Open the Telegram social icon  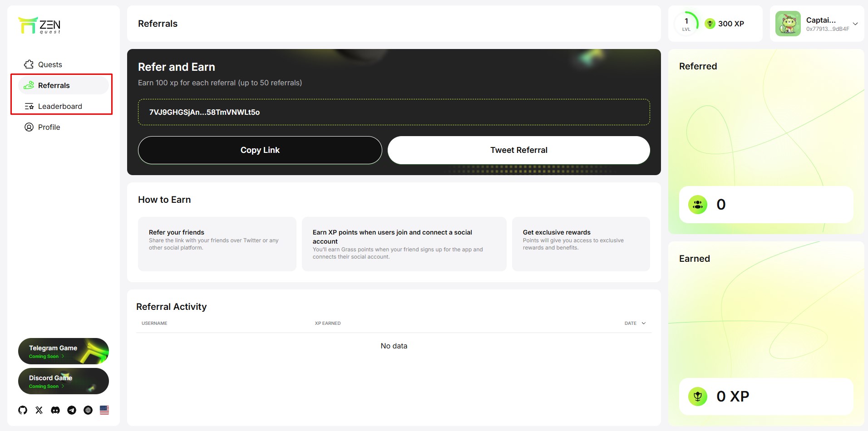[72, 410]
